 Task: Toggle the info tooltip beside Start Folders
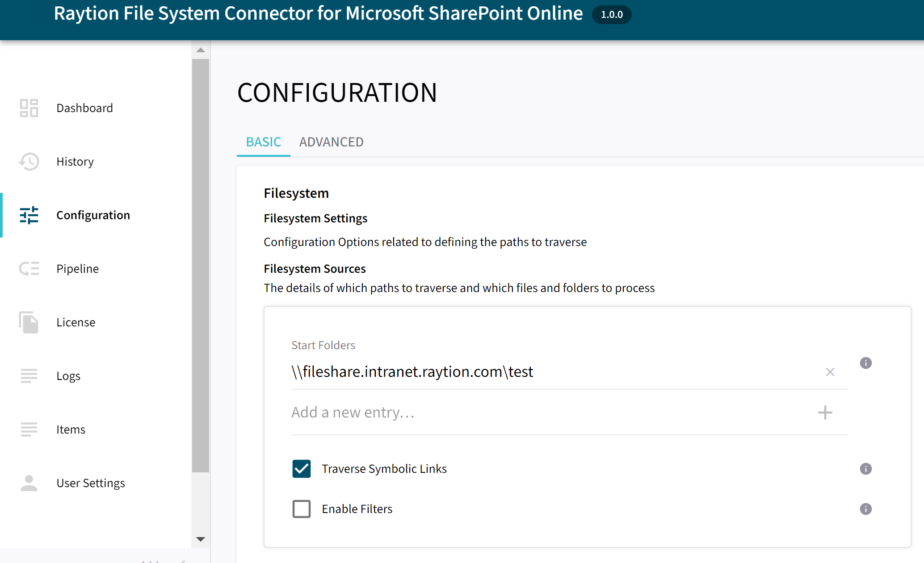[x=865, y=363]
